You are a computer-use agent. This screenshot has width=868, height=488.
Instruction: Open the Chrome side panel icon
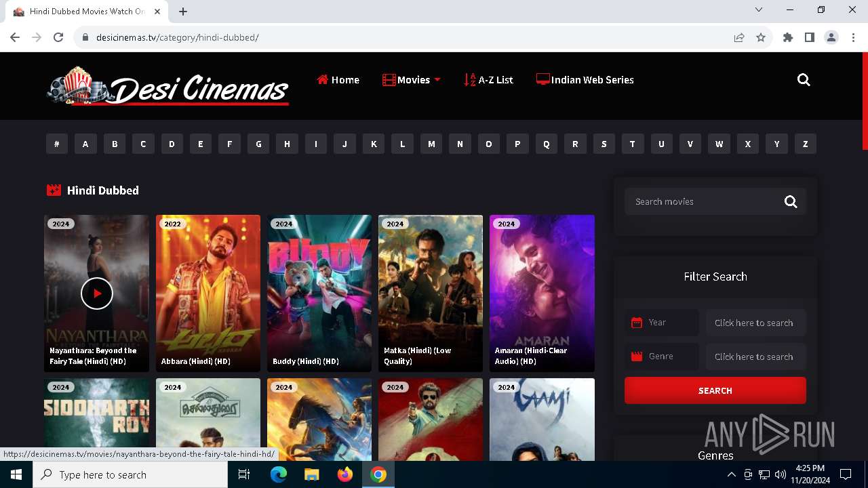(810, 37)
